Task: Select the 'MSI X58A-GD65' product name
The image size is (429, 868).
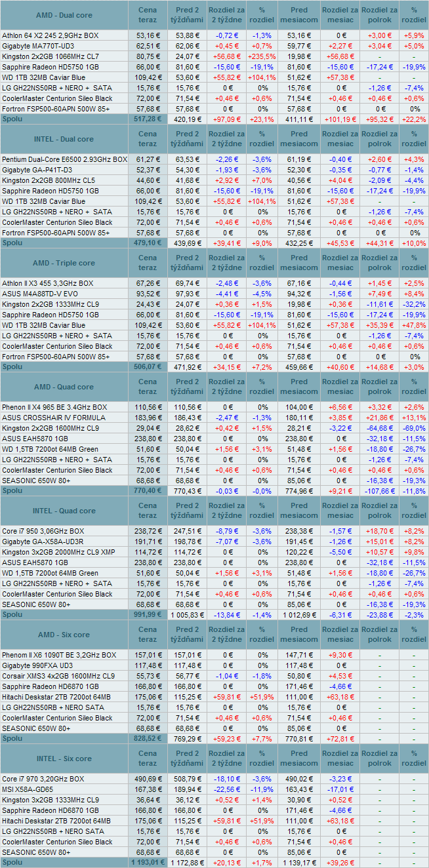Action: (28, 789)
